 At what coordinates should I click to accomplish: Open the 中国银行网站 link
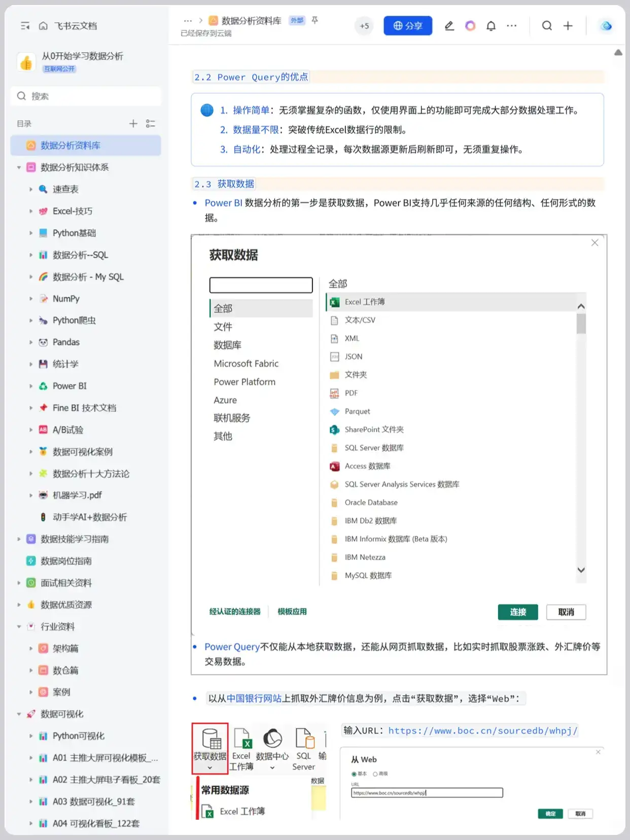[x=254, y=698]
